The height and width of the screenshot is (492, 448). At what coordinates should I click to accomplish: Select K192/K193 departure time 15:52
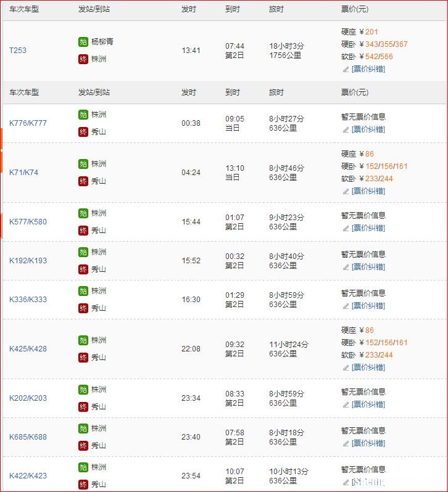click(191, 260)
